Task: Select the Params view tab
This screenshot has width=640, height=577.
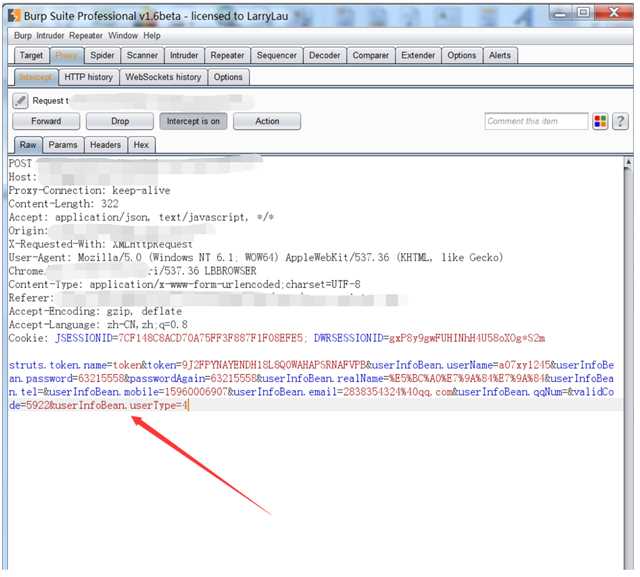Action: coord(63,145)
